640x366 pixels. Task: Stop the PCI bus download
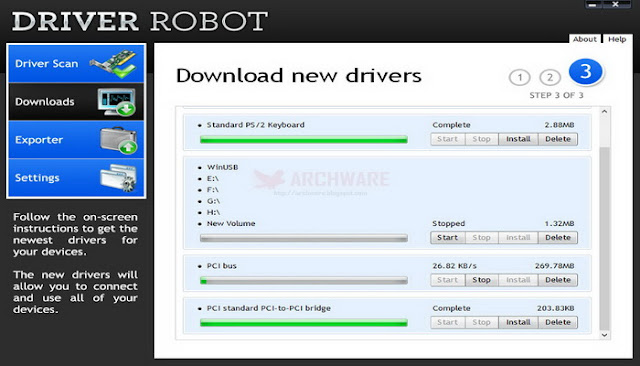coord(481,280)
